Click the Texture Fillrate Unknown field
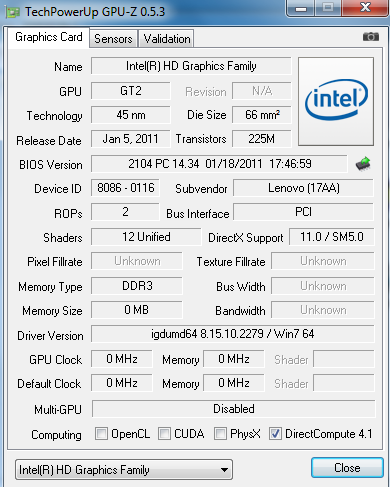Viewport: 390px width, 487px height. pos(323,261)
